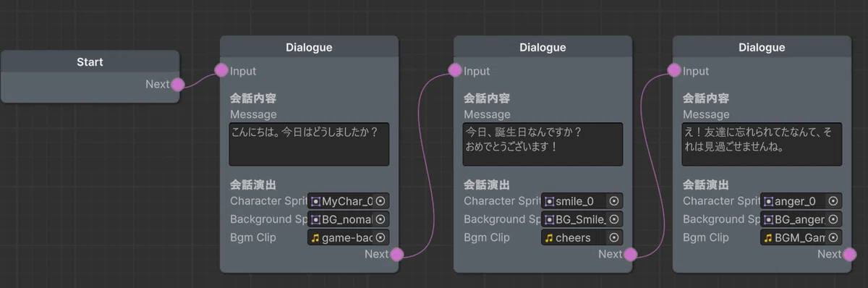The height and width of the screenshot is (288, 868).
Task: Select the Start node title
Action: pos(90,62)
